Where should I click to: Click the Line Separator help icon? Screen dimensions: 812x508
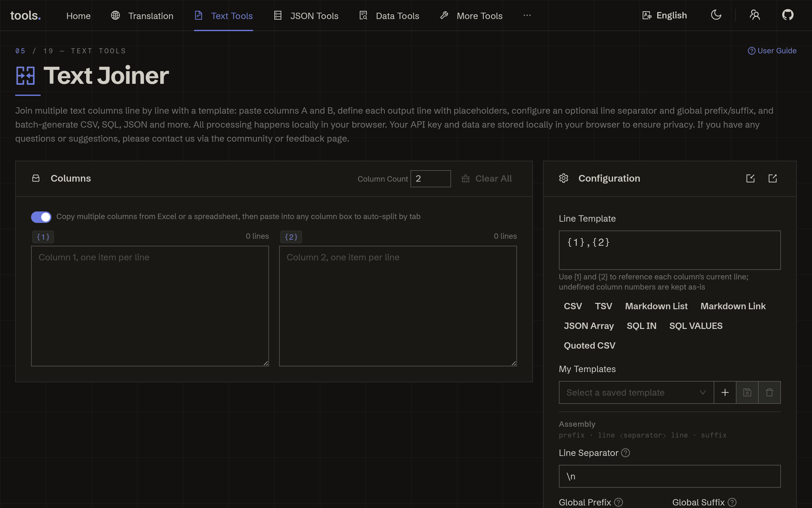(x=625, y=453)
